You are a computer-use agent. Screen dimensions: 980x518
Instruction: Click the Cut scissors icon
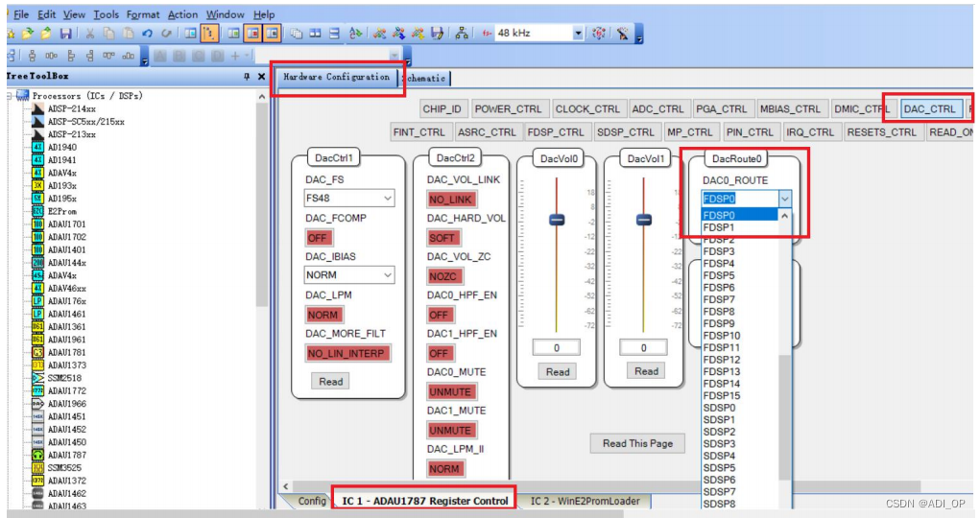(x=90, y=34)
